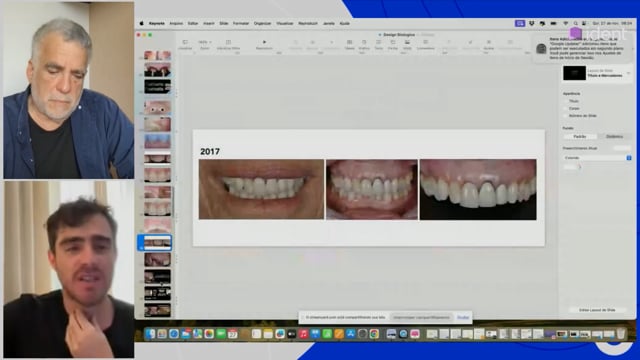Viewport: 640px width, 360px height.
Task: Open the Colorido fill type dropdown
Action: 597,158
